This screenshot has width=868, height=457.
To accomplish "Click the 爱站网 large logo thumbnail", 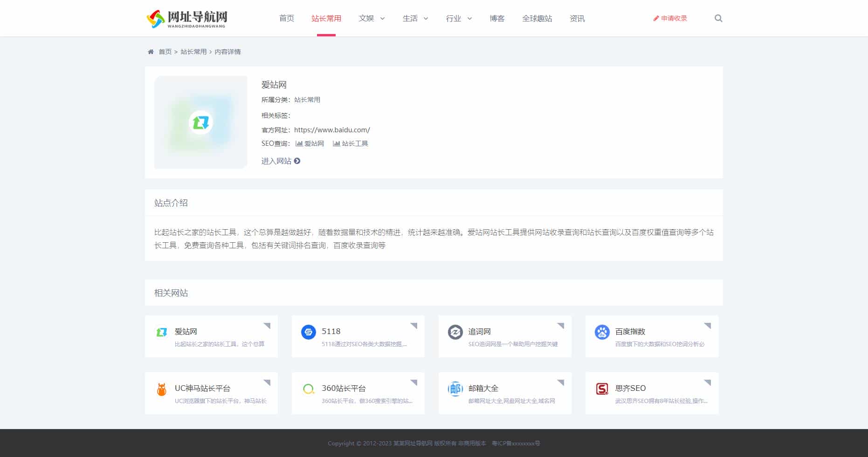I will point(201,122).
